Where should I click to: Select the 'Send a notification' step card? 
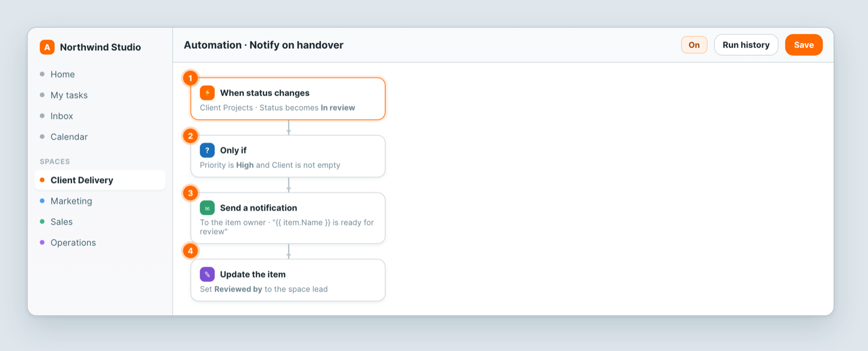pyautogui.click(x=288, y=218)
